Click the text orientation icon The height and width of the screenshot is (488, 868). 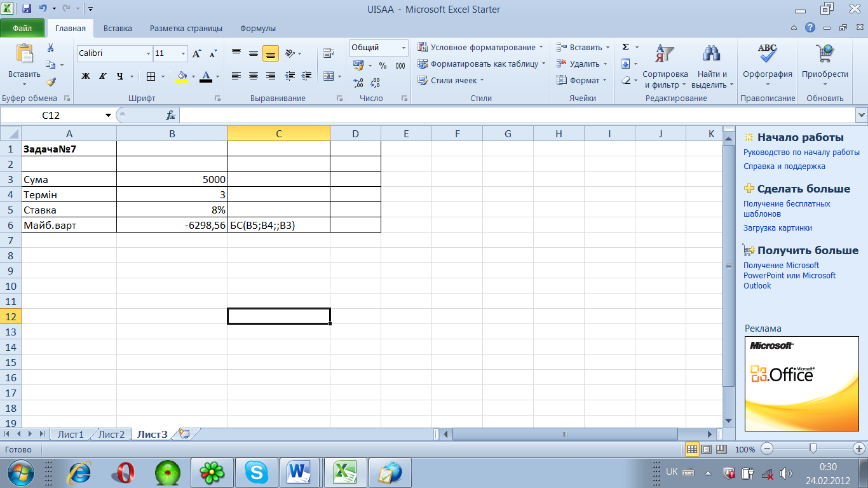pos(290,53)
